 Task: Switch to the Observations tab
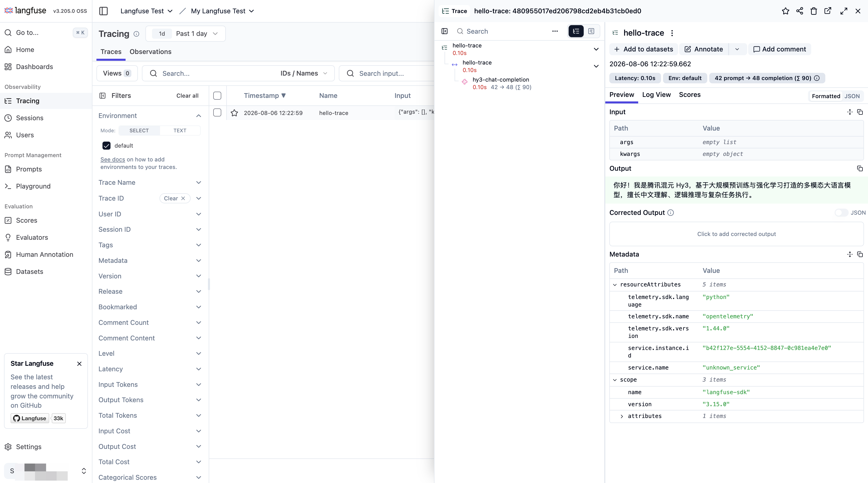(x=150, y=52)
